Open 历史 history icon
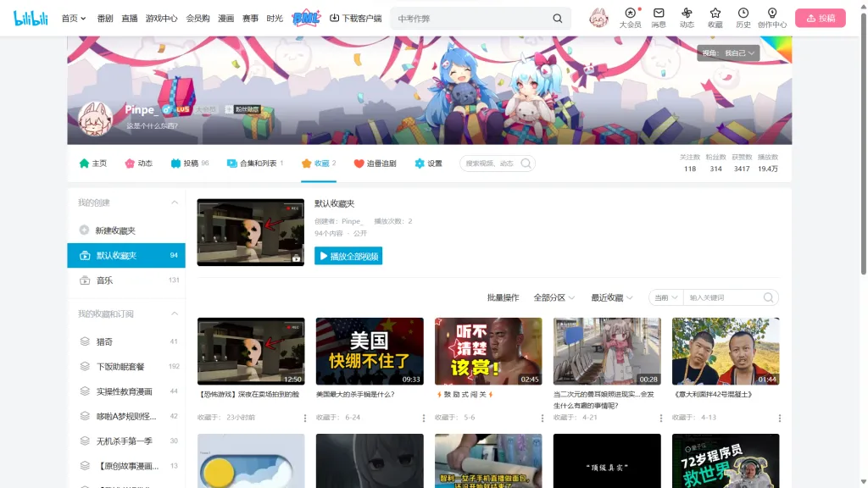 click(x=743, y=18)
